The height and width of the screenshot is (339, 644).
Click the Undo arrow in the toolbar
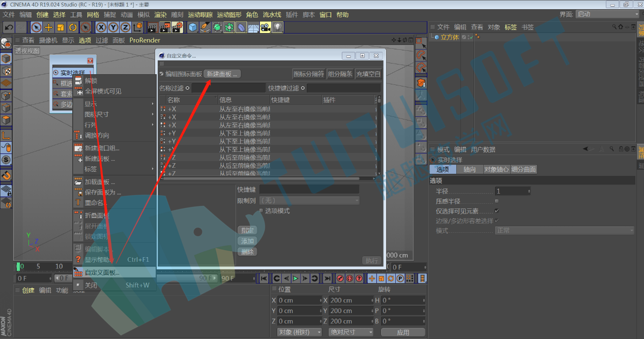[x=9, y=27]
